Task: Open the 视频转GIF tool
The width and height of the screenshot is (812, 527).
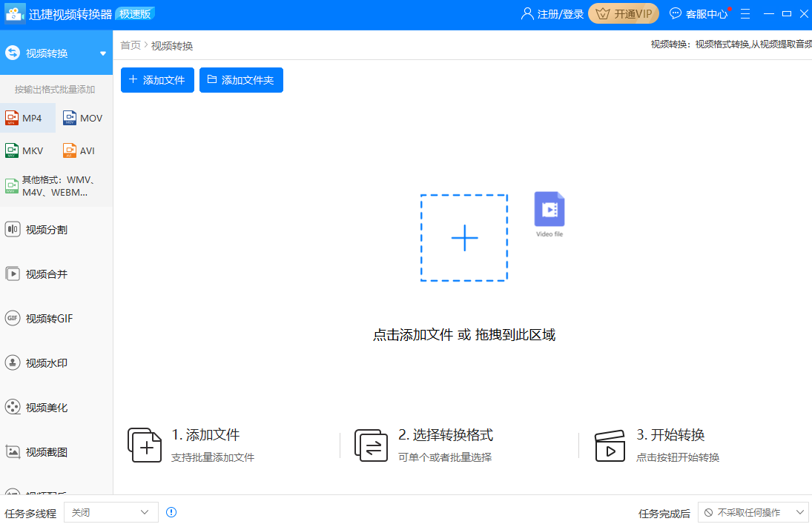Action: pos(48,319)
